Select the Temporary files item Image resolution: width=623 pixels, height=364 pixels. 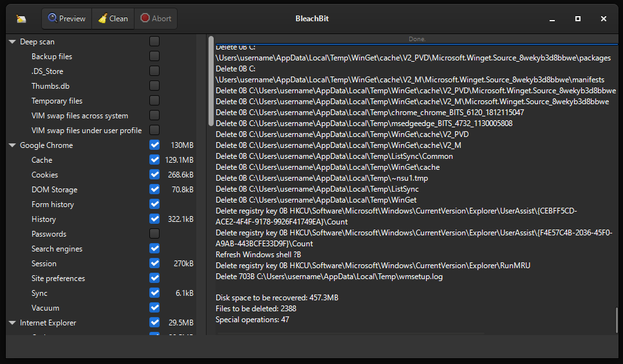(x=57, y=101)
